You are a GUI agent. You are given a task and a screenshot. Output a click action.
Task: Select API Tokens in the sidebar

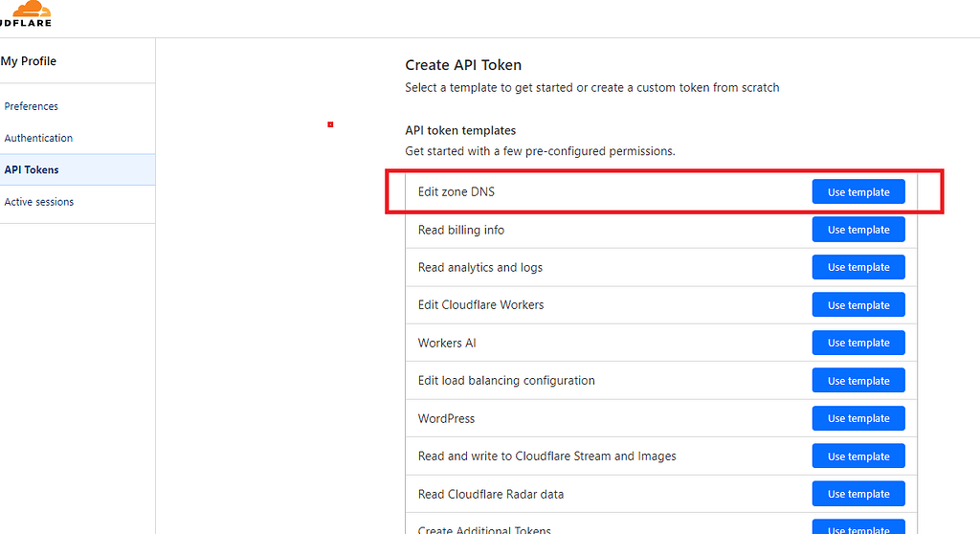[32, 169]
